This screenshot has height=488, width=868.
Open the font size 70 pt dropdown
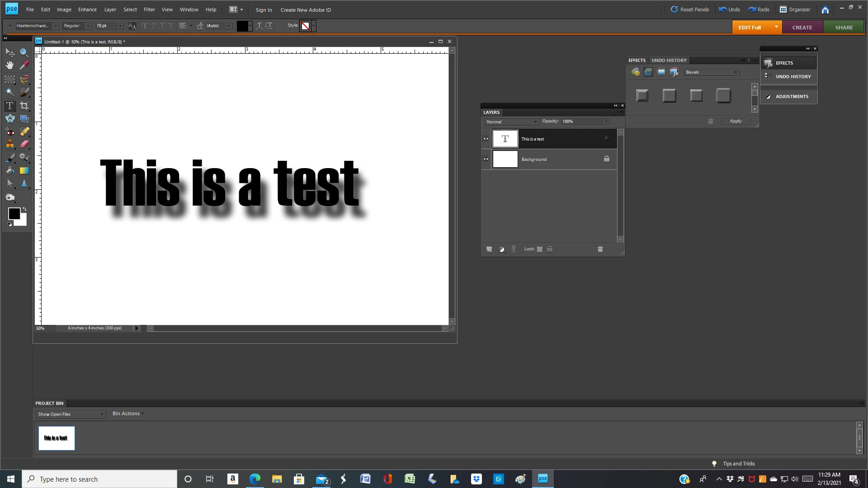coord(120,26)
